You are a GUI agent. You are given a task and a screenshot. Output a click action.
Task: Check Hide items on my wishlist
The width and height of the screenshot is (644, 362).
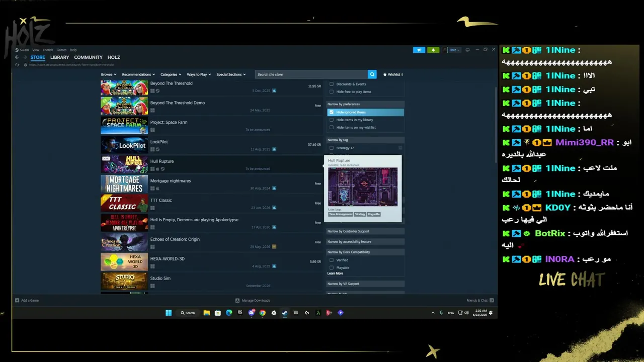click(x=332, y=127)
